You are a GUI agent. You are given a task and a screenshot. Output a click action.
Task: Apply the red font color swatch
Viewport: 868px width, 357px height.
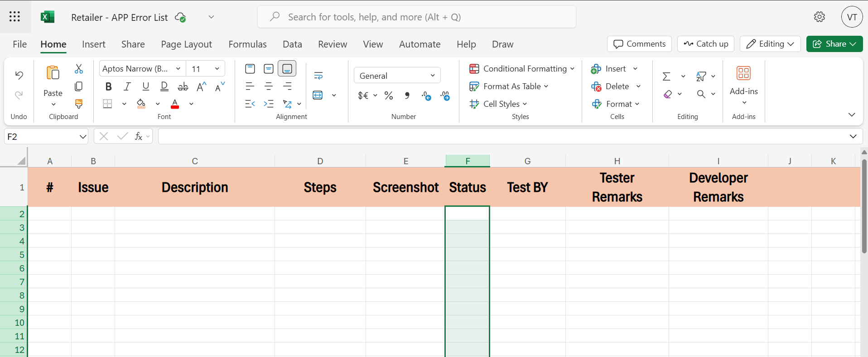(x=175, y=104)
